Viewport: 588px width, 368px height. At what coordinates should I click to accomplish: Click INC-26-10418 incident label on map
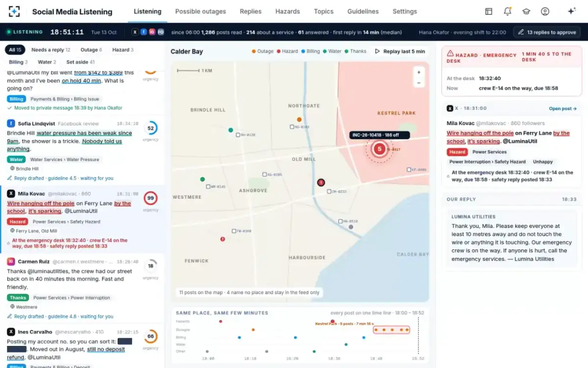(x=380, y=135)
